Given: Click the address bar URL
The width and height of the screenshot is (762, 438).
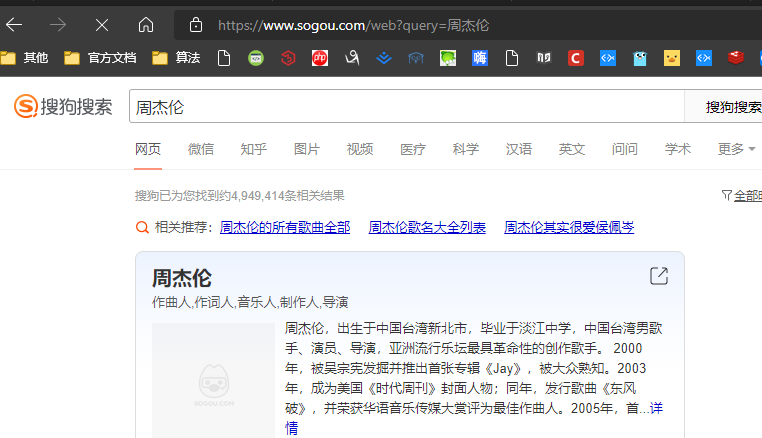Looking at the screenshot, I should click(353, 25).
